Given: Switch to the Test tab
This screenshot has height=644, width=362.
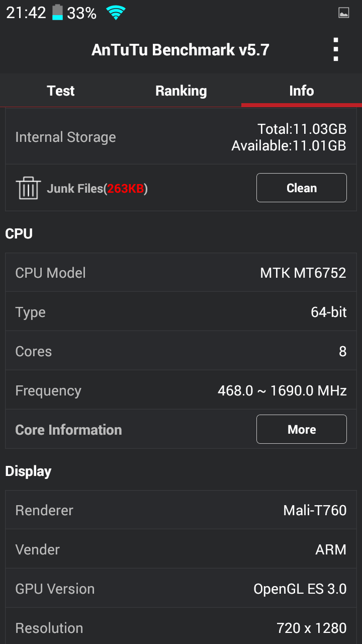Looking at the screenshot, I should pos(60,91).
